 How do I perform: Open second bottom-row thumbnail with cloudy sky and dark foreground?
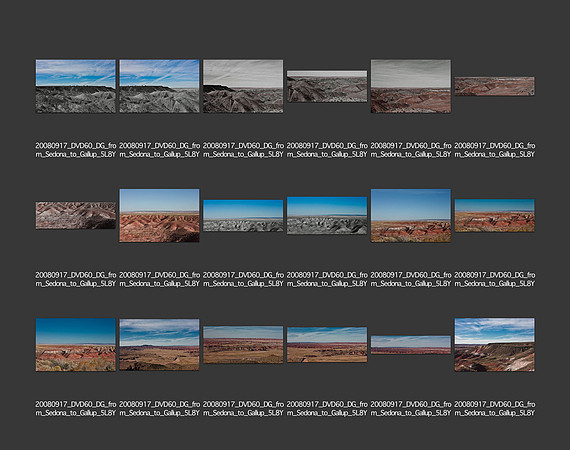tap(159, 345)
